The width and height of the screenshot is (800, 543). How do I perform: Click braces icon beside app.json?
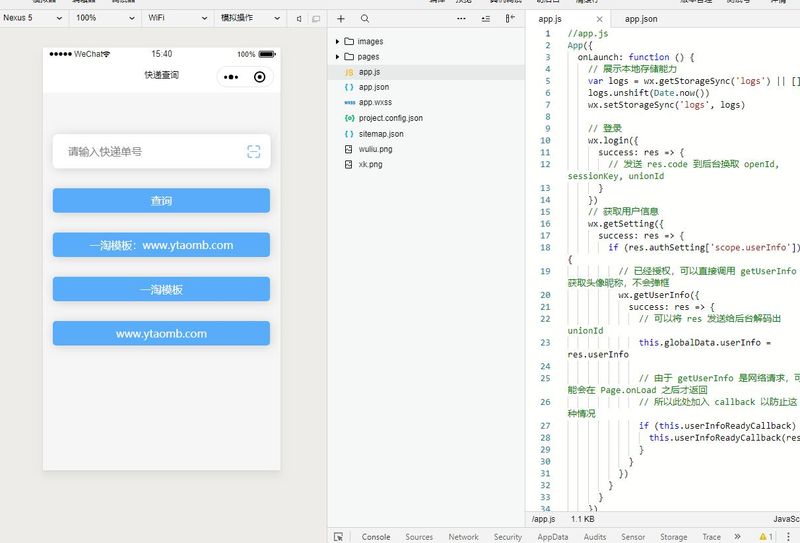(x=349, y=87)
